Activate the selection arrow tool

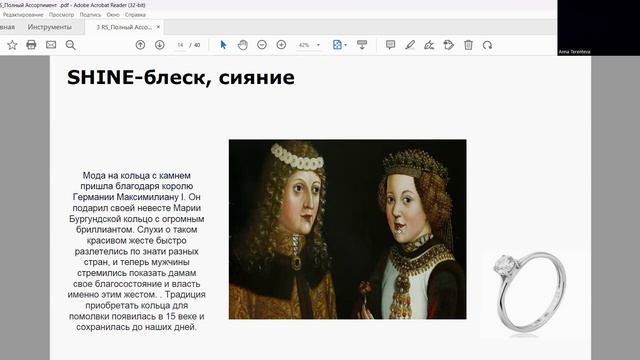223,45
